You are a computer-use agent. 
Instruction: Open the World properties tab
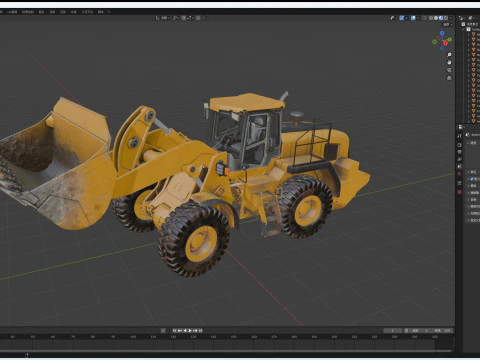pos(459,173)
